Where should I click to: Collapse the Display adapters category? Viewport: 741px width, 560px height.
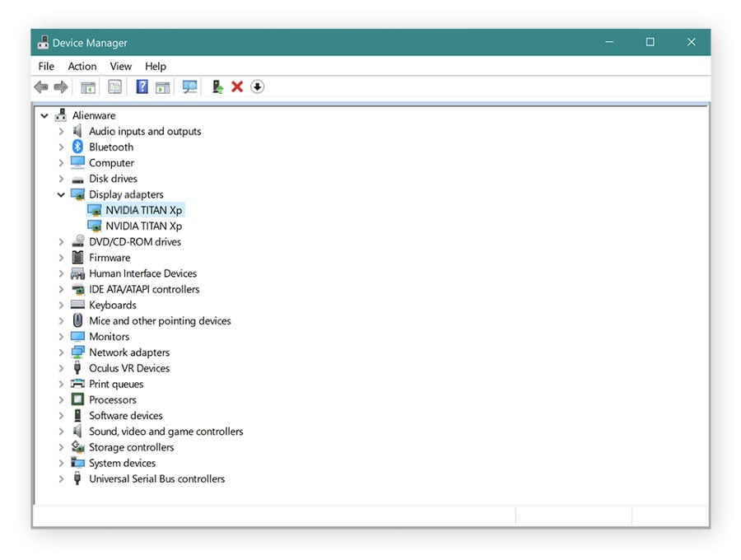61,195
